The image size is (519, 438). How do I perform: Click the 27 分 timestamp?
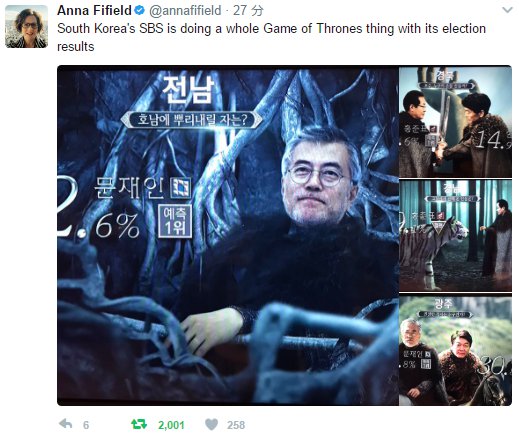pyautogui.click(x=248, y=11)
